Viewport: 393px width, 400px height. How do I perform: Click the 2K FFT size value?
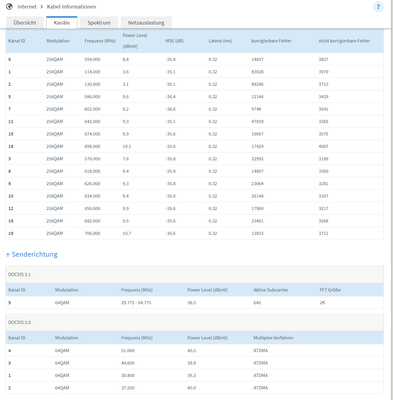[322, 303]
